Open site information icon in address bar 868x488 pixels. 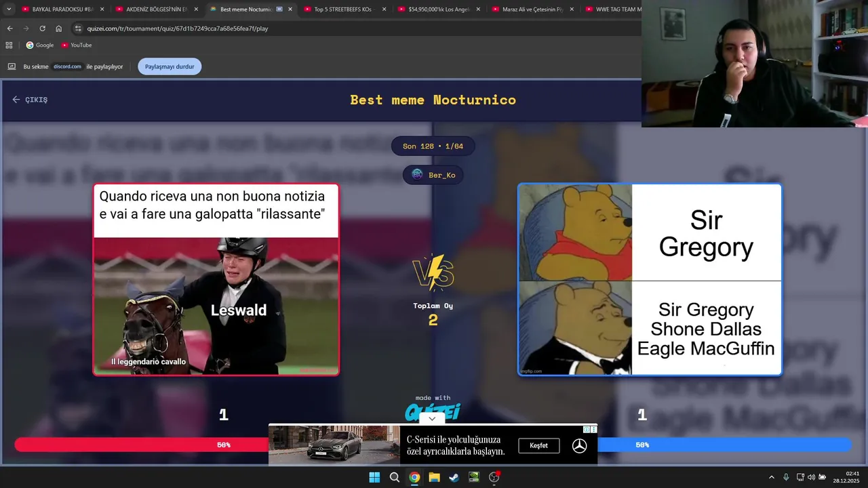(78, 28)
